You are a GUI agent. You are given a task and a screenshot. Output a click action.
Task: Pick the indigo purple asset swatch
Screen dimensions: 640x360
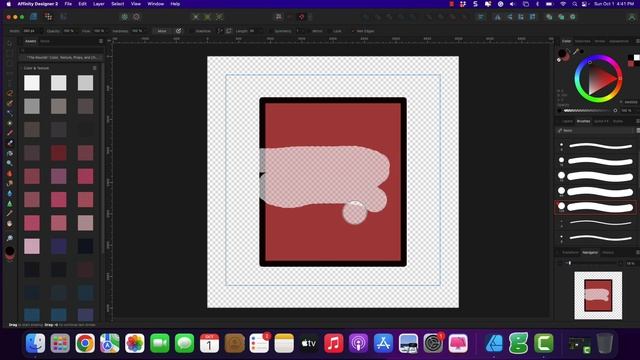[59, 247]
